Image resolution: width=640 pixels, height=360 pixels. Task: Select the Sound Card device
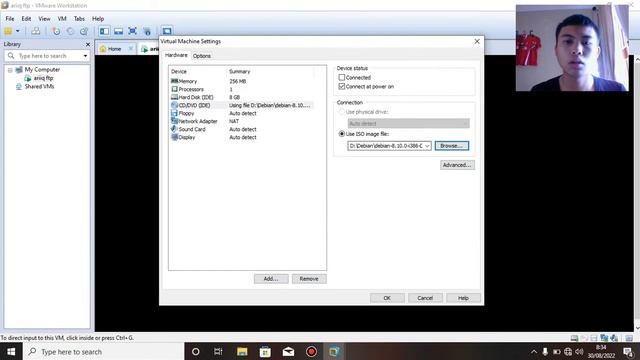[242, 129]
